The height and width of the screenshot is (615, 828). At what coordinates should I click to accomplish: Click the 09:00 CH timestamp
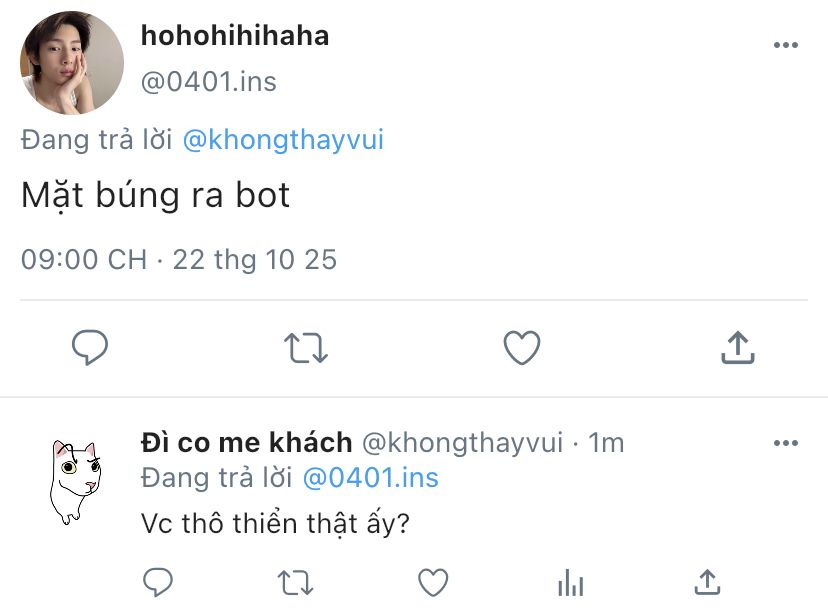tap(84, 260)
